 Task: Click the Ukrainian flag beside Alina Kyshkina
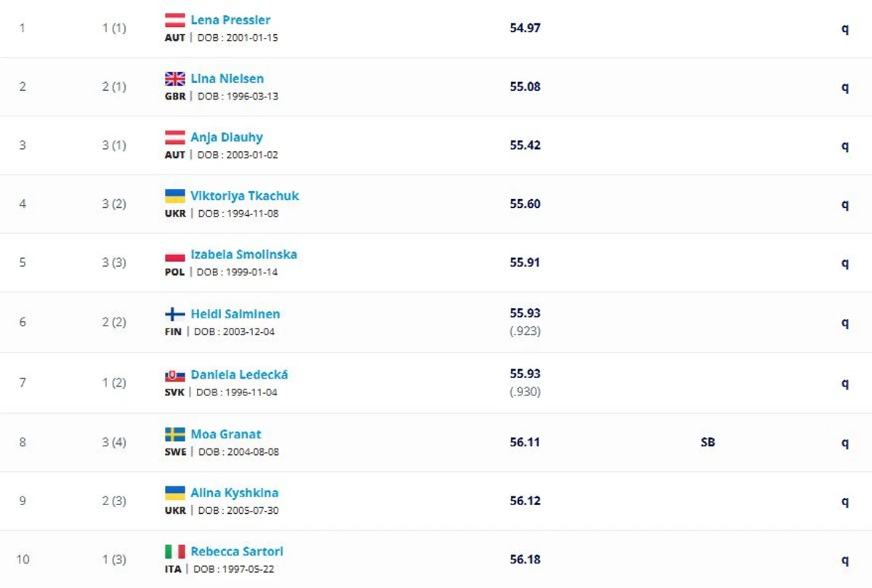tap(175, 494)
